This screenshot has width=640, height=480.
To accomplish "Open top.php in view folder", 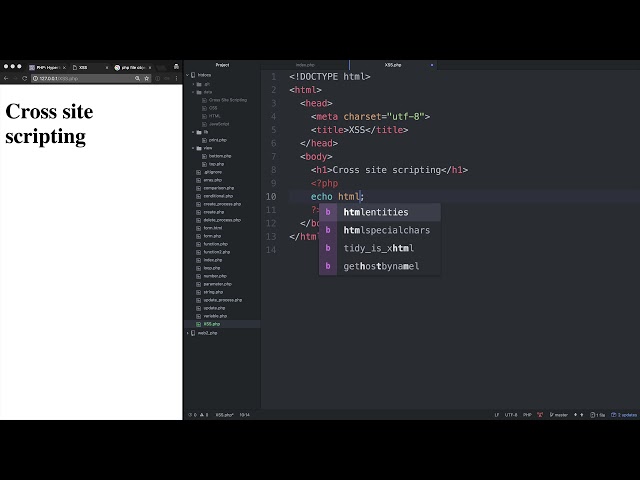I will click(216, 164).
